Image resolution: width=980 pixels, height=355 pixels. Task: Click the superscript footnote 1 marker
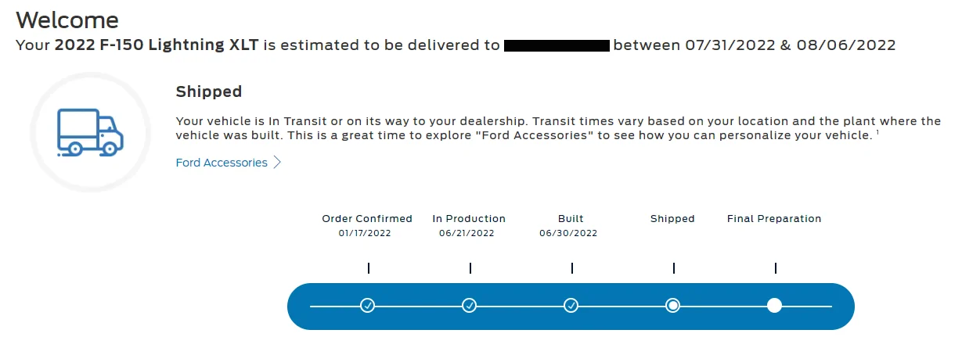[879, 132]
